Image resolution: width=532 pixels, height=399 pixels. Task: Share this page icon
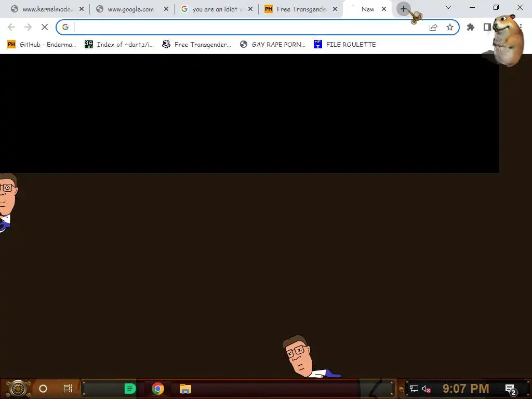click(x=433, y=28)
